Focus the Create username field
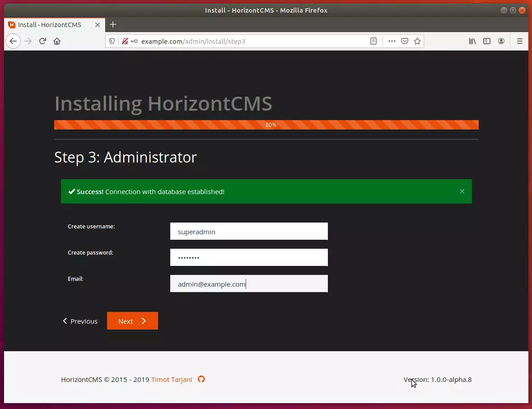 [x=249, y=231]
